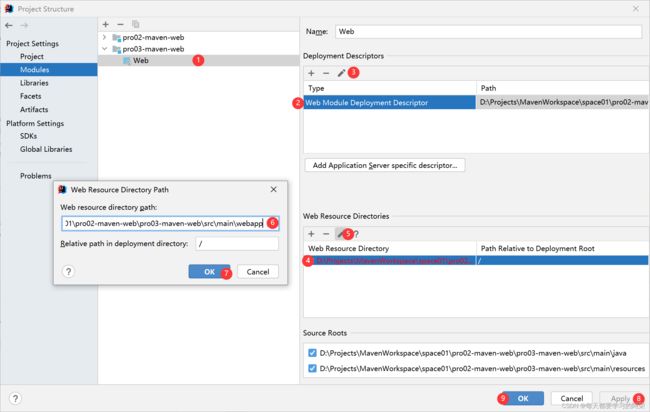
Task: Open the Artifacts settings section
Action: click(34, 109)
